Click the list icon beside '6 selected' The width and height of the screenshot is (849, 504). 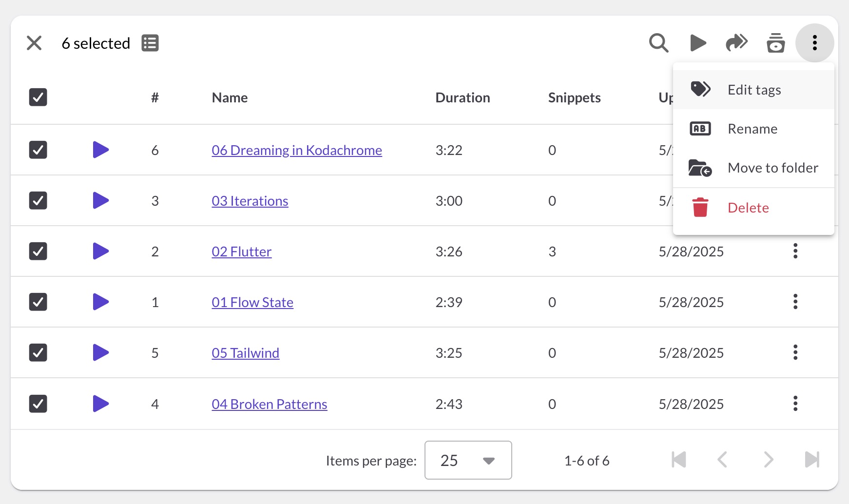tap(150, 43)
